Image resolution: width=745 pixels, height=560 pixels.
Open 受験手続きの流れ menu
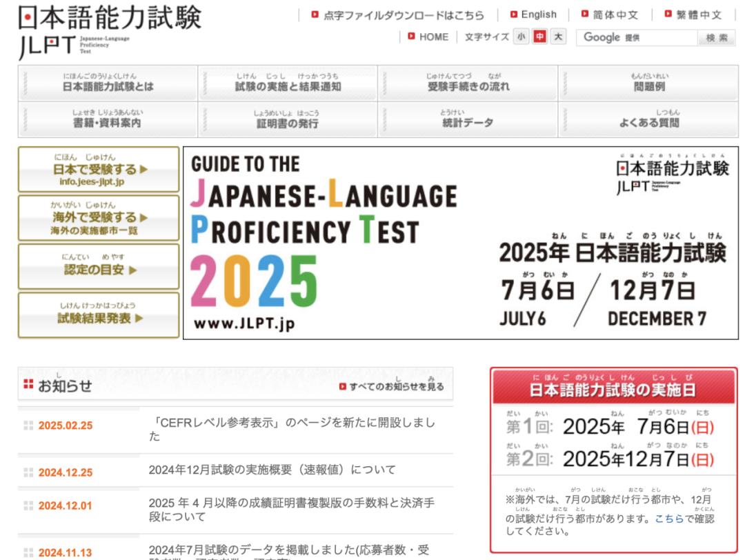tap(468, 83)
